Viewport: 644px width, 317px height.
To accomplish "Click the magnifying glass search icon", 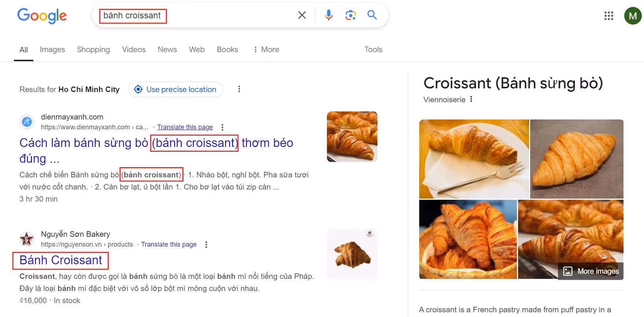I will (372, 15).
